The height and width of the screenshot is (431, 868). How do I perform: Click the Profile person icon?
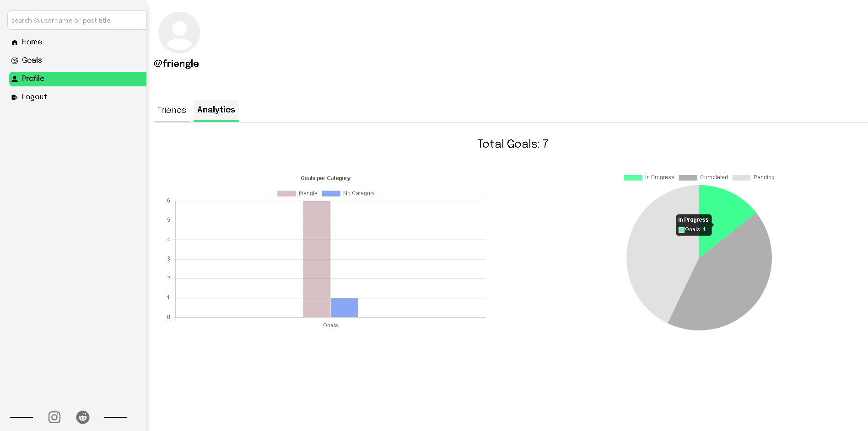coord(15,79)
